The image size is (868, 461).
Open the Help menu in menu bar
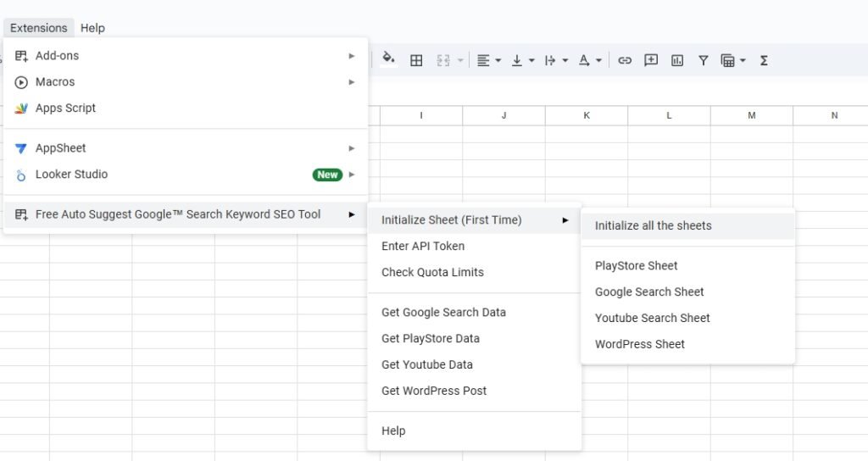point(92,28)
